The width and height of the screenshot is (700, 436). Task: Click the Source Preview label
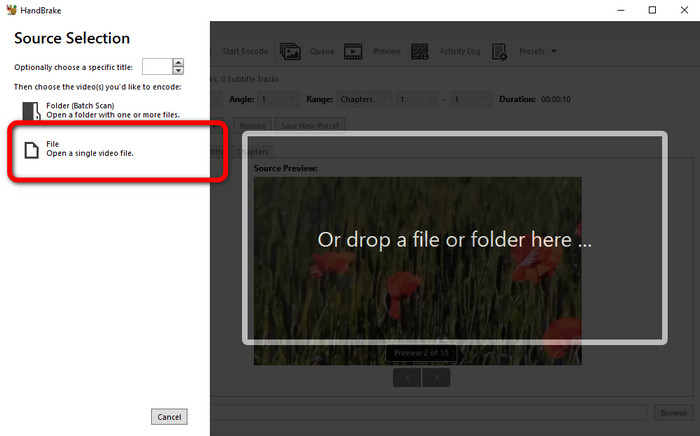coord(286,168)
